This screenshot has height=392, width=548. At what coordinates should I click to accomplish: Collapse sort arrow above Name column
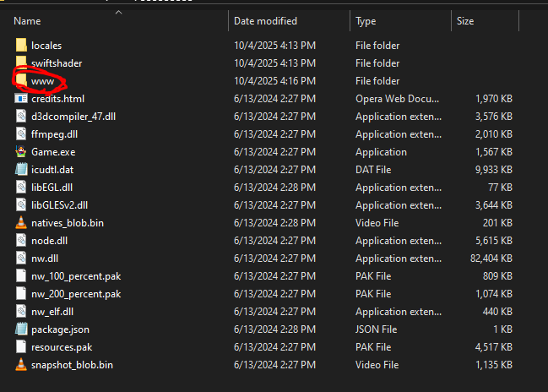coord(117,13)
